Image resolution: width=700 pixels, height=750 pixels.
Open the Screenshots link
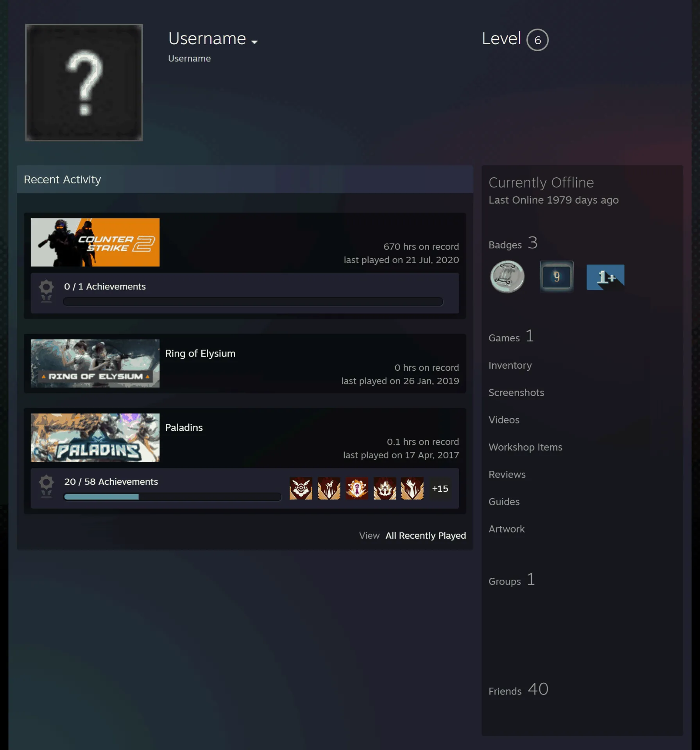(516, 393)
